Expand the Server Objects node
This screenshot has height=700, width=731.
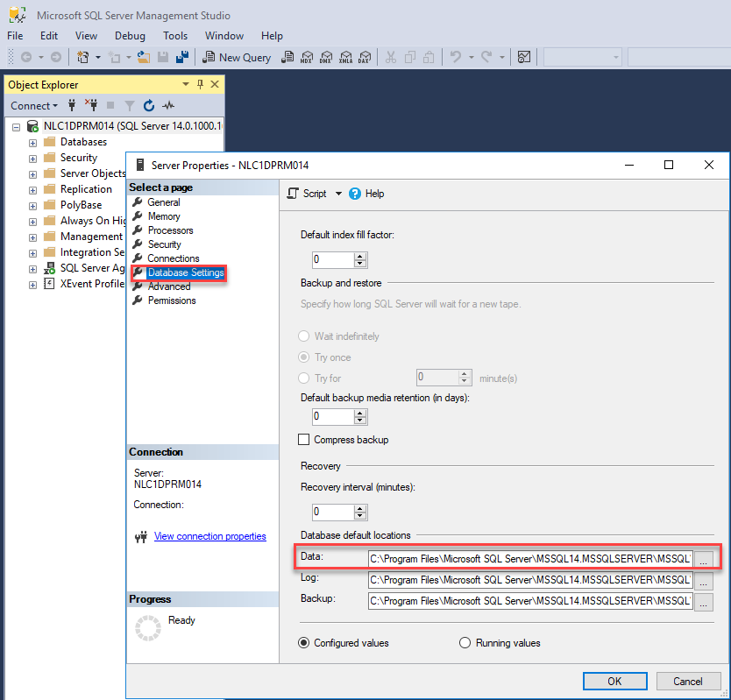point(32,174)
